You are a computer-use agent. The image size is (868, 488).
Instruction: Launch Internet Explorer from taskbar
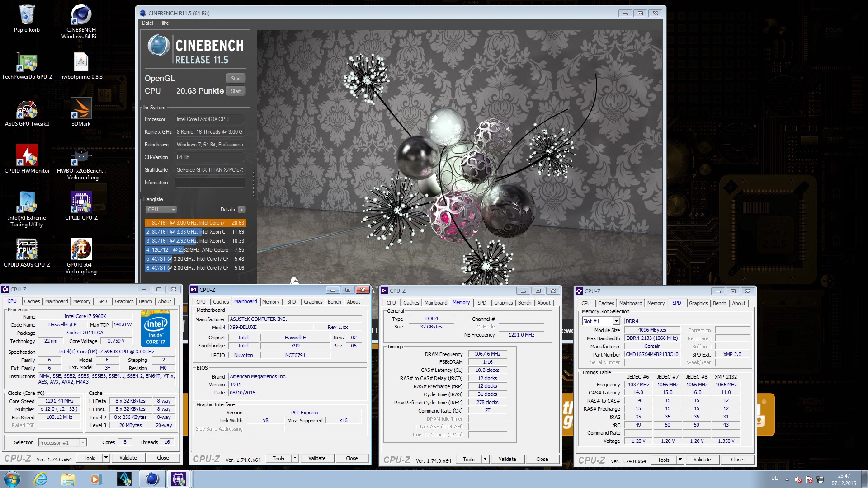pyautogui.click(x=40, y=479)
